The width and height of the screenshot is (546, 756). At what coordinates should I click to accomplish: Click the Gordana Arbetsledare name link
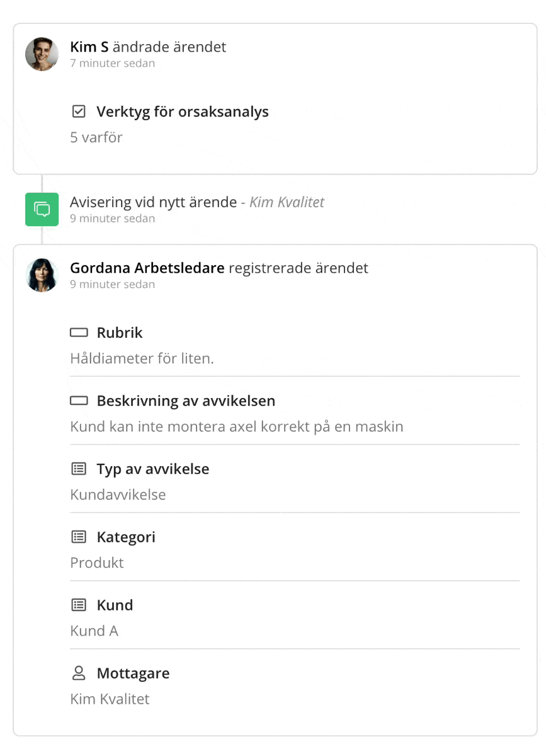pos(146,267)
